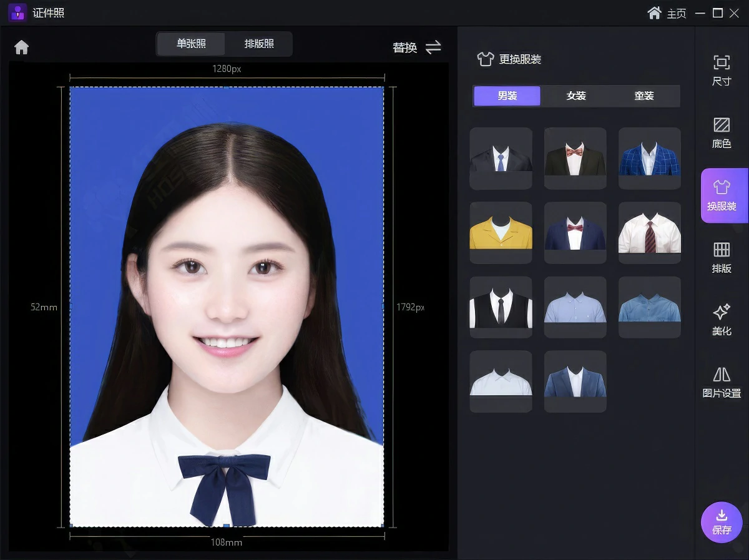Click the 替换 swap arrows icon
Image resolution: width=749 pixels, height=560 pixels.
coord(433,47)
